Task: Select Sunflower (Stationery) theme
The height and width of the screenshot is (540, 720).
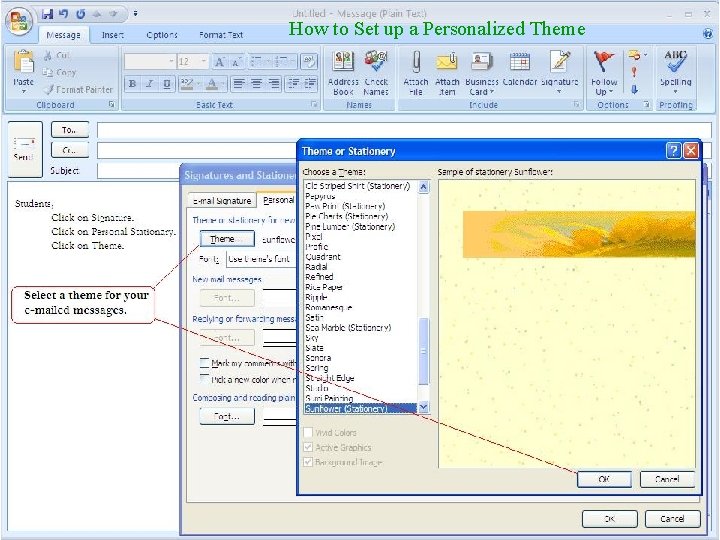Action: [360, 408]
